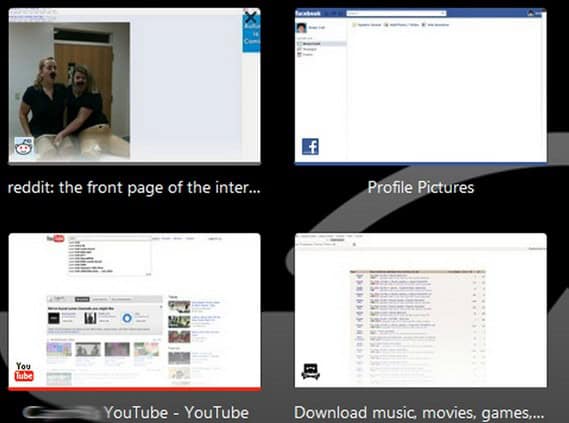Open the Download music, movies, games thumbnail
Screen dimensions: 569x423
[421, 311]
